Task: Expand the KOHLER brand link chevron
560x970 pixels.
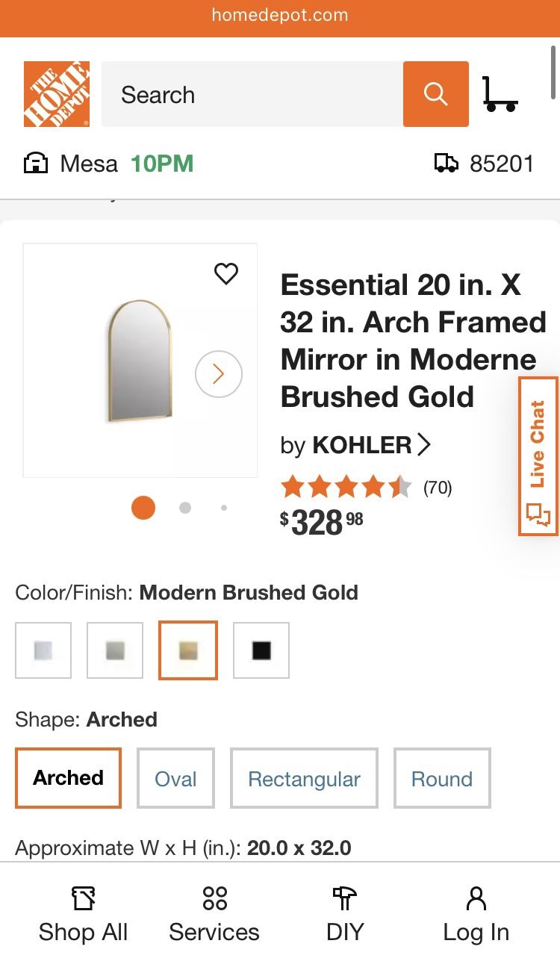Action: [x=424, y=445]
